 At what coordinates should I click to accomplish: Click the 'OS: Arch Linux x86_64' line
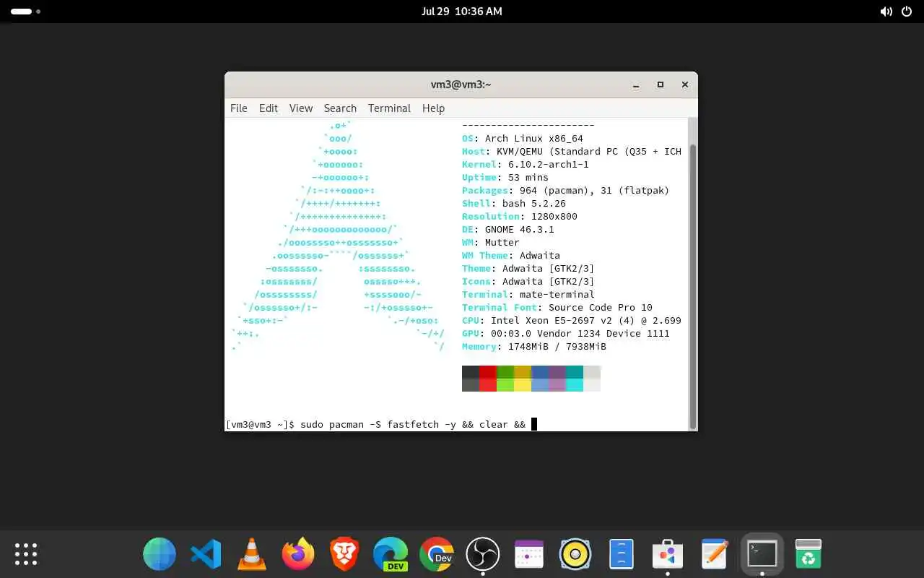(x=523, y=138)
